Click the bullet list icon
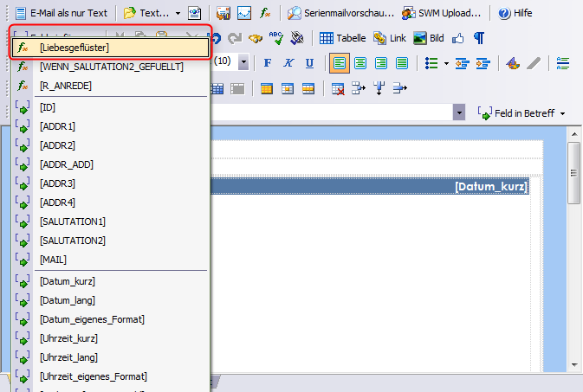Viewport: 583px width, 392px height. pyautogui.click(x=431, y=63)
